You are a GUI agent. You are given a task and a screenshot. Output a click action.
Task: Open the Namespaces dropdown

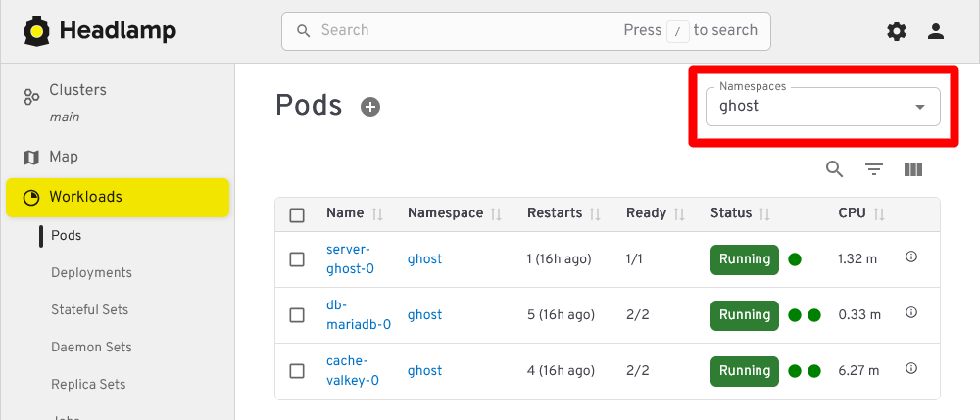822,107
